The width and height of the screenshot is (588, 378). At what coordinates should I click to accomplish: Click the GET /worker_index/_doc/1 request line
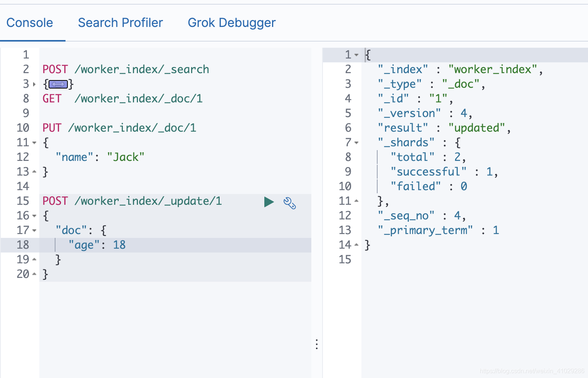point(123,99)
